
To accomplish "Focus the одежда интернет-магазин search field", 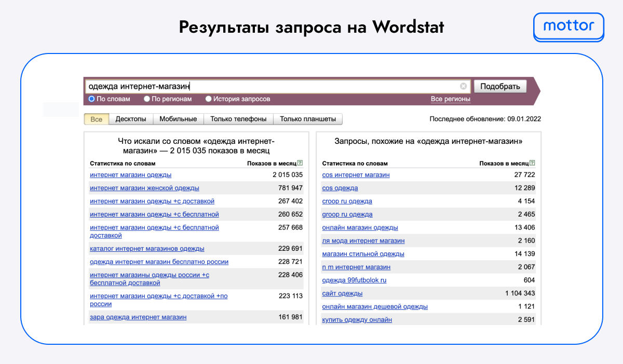I will click(277, 86).
